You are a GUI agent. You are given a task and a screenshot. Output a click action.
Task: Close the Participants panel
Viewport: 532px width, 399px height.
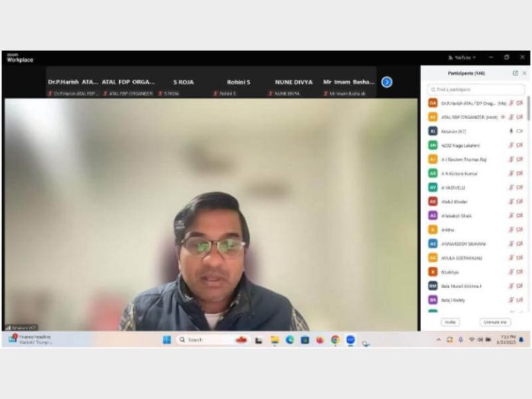(x=524, y=73)
